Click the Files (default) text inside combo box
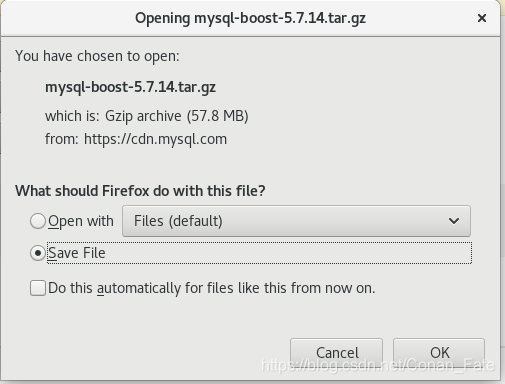505x384 pixels. pos(178,221)
